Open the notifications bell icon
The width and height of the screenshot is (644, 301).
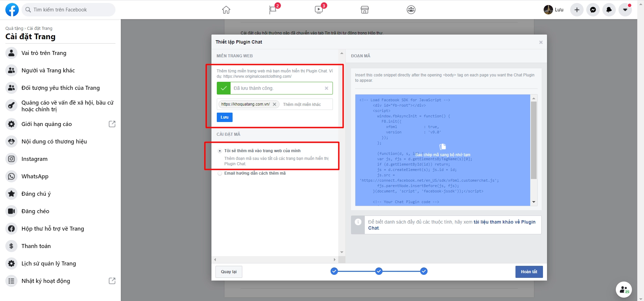(x=609, y=10)
